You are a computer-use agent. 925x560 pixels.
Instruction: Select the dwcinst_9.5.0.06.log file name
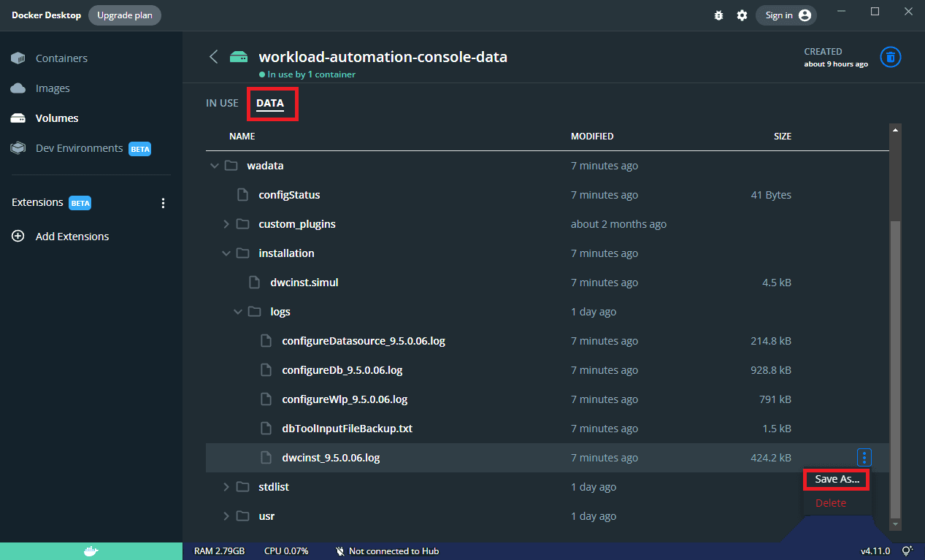click(331, 458)
